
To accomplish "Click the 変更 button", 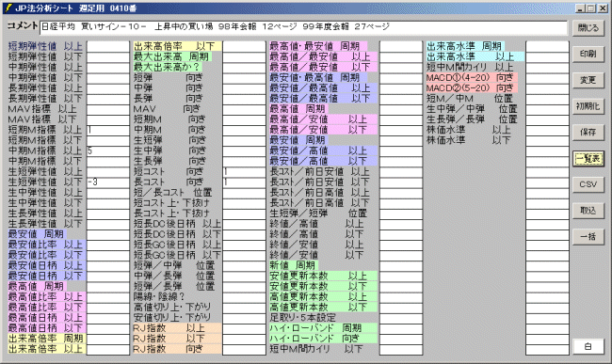I will coord(588,80).
